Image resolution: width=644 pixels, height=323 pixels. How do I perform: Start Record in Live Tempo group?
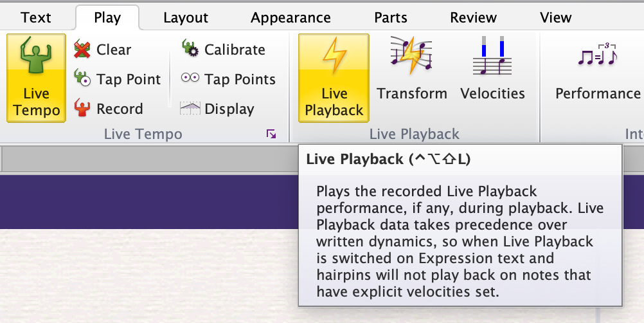coord(82,109)
